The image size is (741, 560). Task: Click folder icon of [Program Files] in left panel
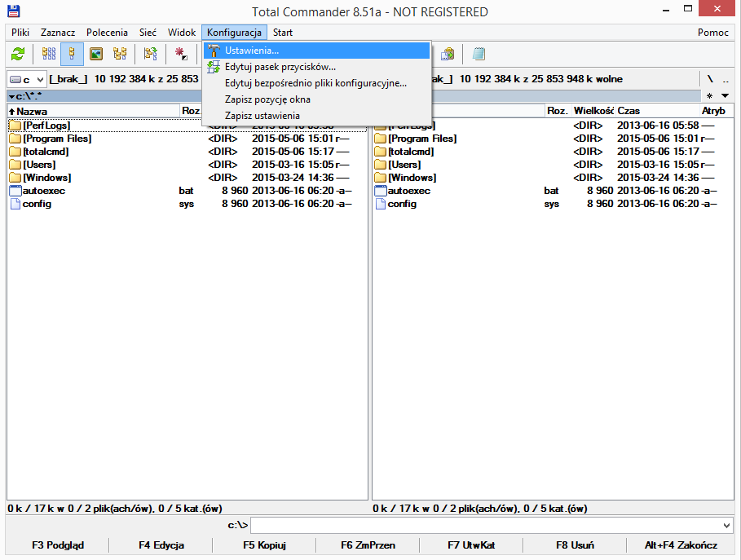tap(15, 139)
